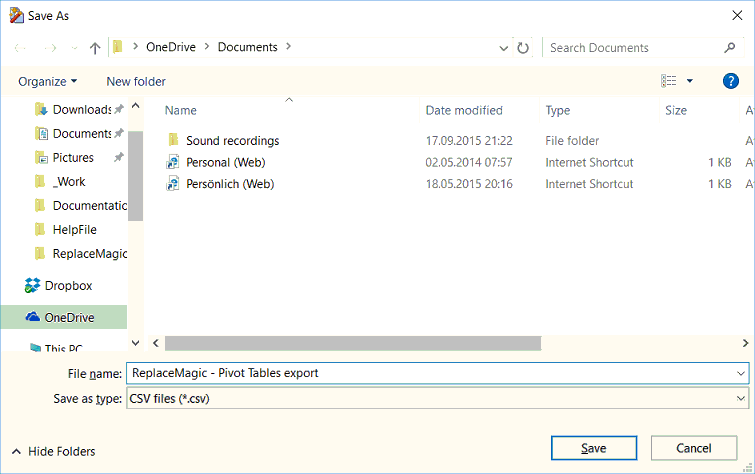This screenshot has height=474, width=755.
Task: Click the forward navigation arrow
Action: 51,48
